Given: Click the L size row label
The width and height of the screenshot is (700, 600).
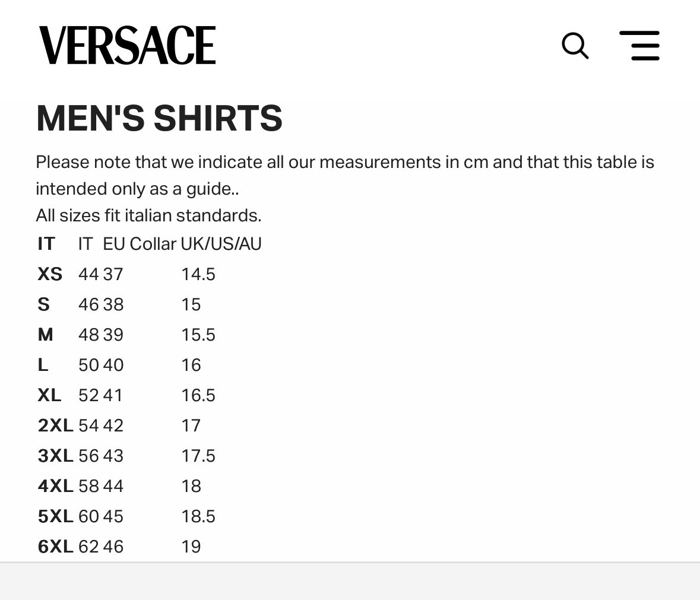Looking at the screenshot, I should click(x=43, y=365).
